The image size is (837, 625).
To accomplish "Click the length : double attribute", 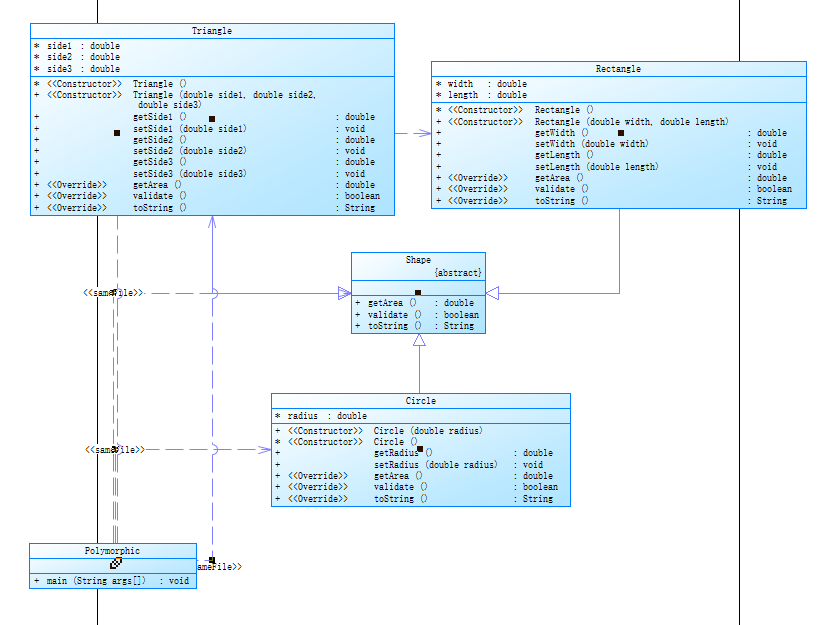I will tap(487, 95).
